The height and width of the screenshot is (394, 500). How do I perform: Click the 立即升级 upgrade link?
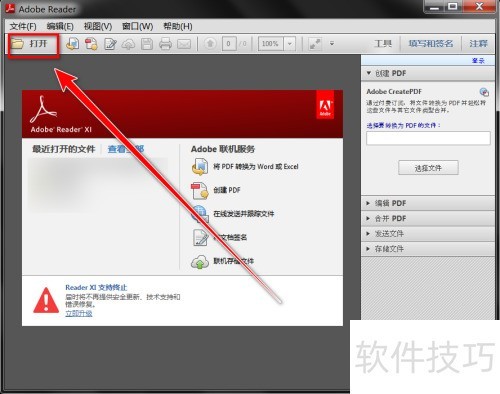[79, 313]
